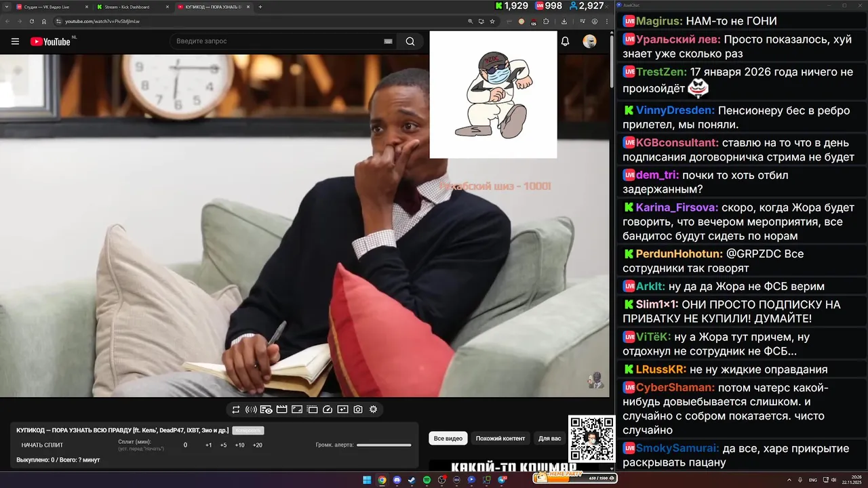Open YouTube notifications bell
Image resolution: width=868 pixels, height=488 pixels.
565,41
